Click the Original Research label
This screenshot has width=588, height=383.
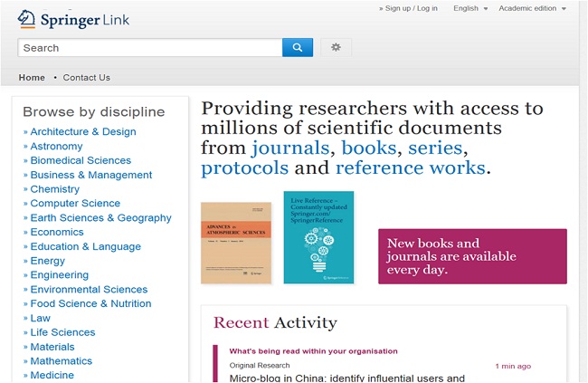point(260,366)
